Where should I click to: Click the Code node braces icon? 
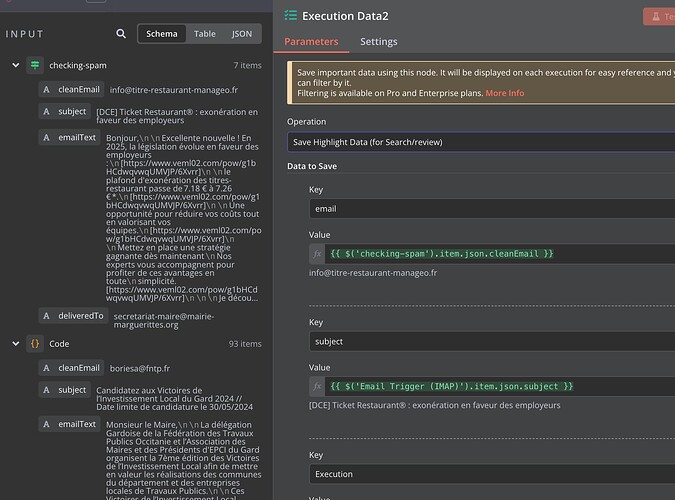click(x=35, y=344)
